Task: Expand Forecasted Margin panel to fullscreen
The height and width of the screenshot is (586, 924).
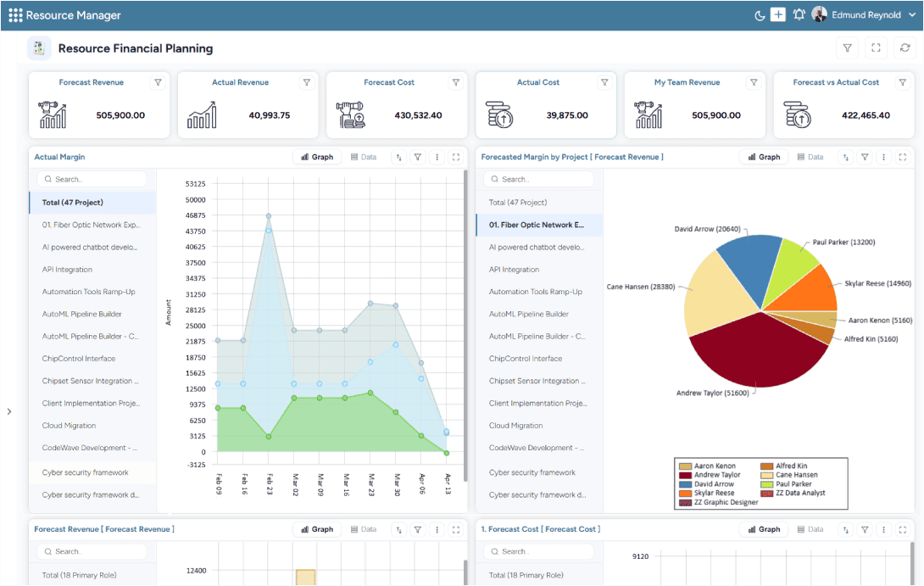Action: pyautogui.click(x=903, y=158)
